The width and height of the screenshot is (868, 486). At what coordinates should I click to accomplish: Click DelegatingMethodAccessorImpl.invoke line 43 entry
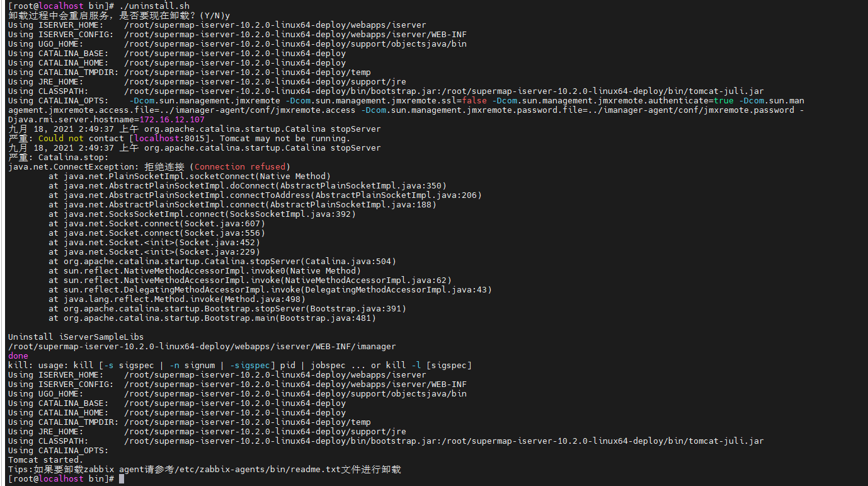point(270,289)
